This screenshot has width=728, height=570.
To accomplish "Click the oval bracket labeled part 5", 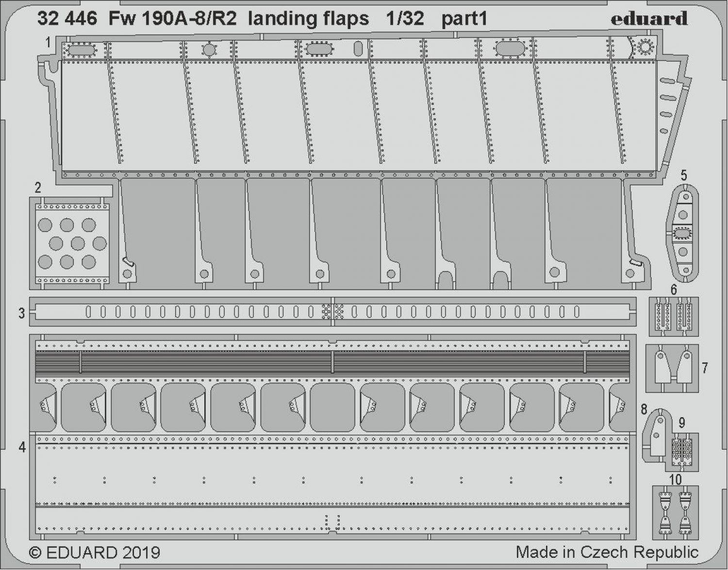I will click(x=683, y=234).
